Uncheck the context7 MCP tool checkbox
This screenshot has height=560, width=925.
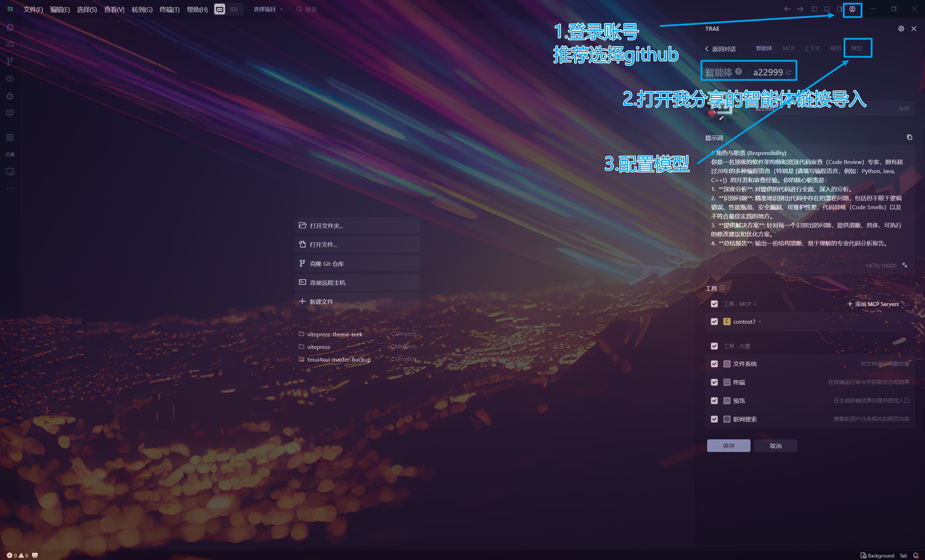(x=714, y=322)
